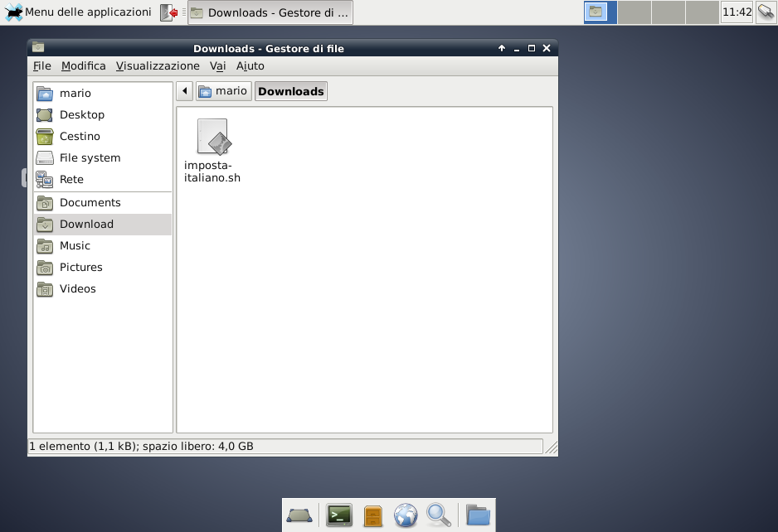The width and height of the screenshot is (778, 532).
Task: Open Videos folder in sidebar
Action: pos(103,289)
